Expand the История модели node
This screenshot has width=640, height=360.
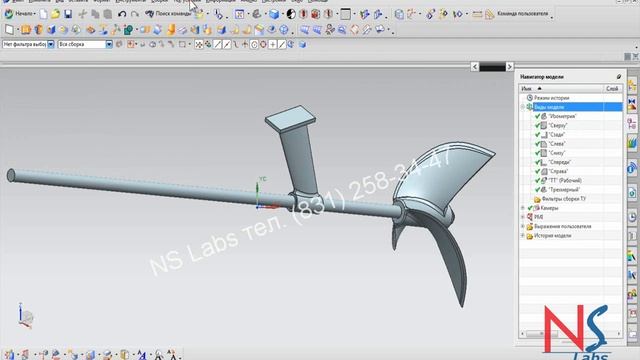click(523, 236)
